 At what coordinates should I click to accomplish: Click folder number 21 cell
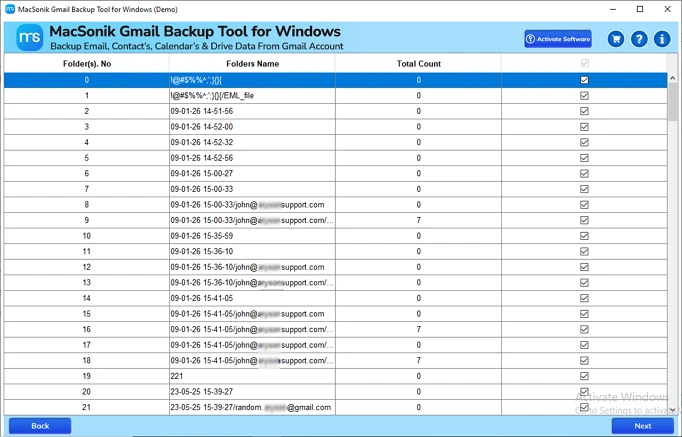click(x=87, y=407)
